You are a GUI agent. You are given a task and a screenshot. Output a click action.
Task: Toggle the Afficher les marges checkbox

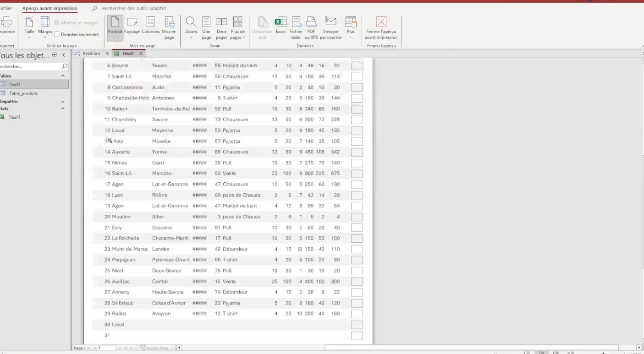pyautogui.click(x=57, y=22)
